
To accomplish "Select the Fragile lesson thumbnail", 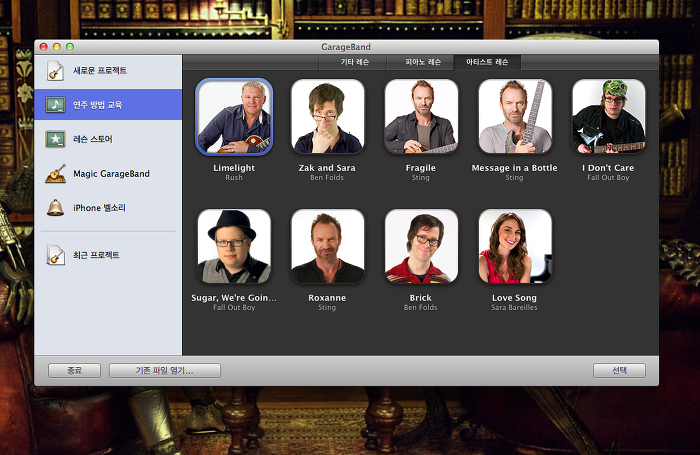I will (x=421, y=117).
